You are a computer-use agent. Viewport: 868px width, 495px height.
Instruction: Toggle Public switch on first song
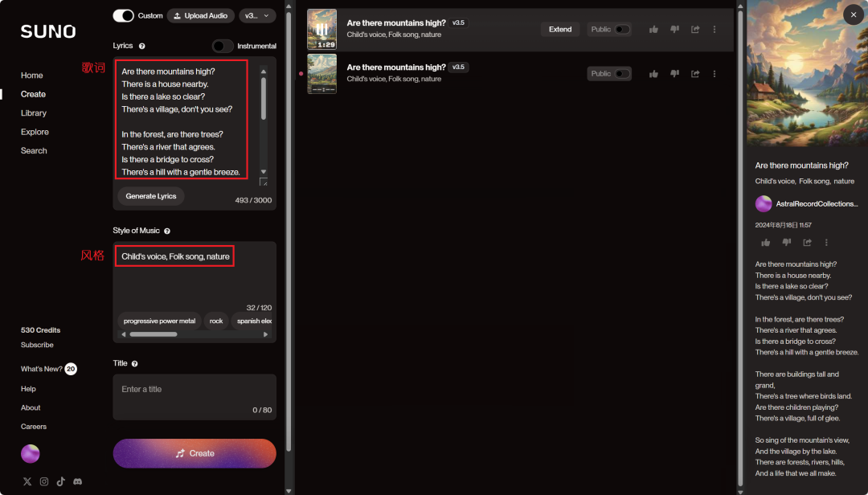tap(622, 30)
